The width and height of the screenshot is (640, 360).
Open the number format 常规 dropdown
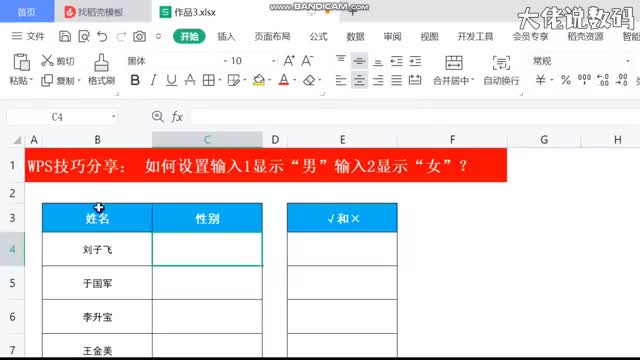pyautogui.click(x=627, y=61)
